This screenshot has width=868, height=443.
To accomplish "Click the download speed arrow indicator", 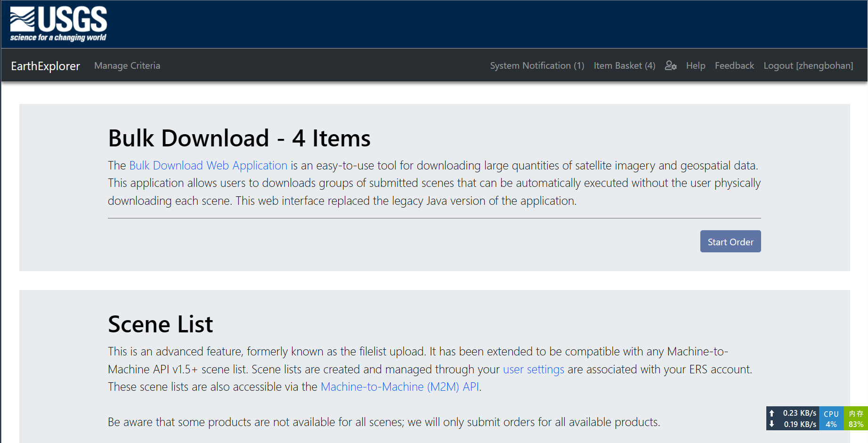I will click(772, 424).
